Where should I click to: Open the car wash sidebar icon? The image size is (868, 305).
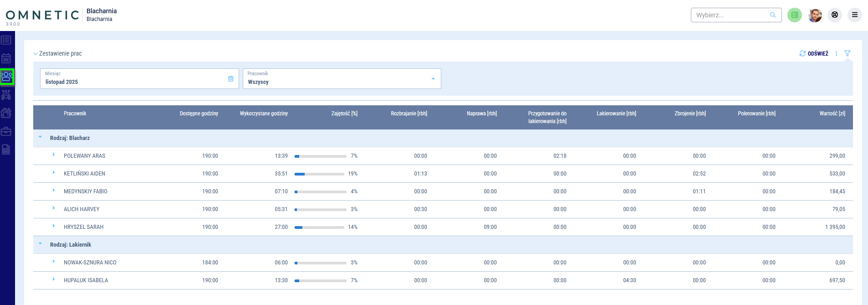pos(6,95)
